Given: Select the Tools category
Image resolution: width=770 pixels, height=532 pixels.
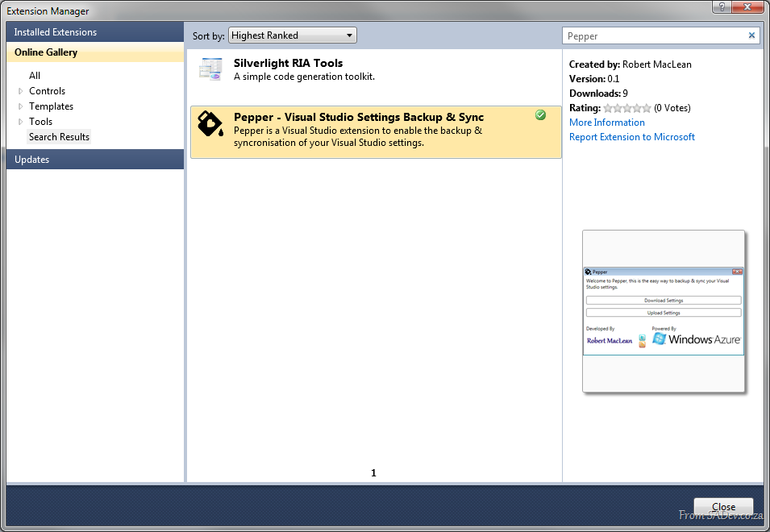Looking at the screenshot, I should pyautogui.click(x=41, y=121).
